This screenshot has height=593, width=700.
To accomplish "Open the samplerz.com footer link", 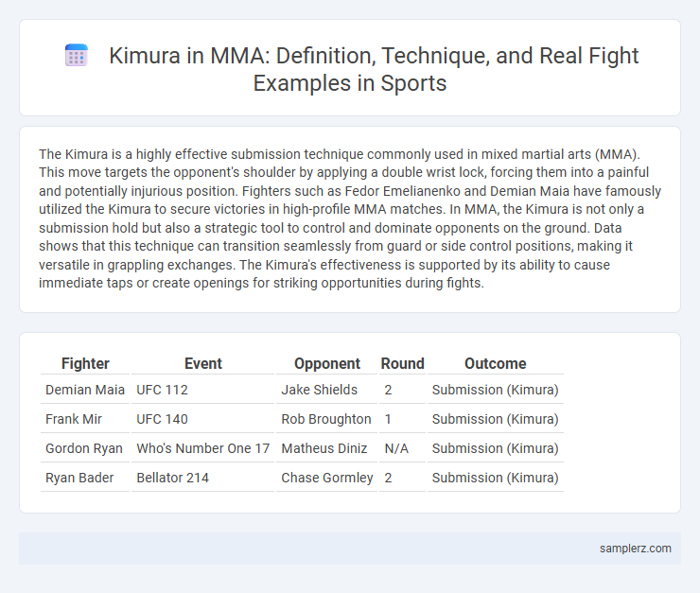I will point(636,549).
